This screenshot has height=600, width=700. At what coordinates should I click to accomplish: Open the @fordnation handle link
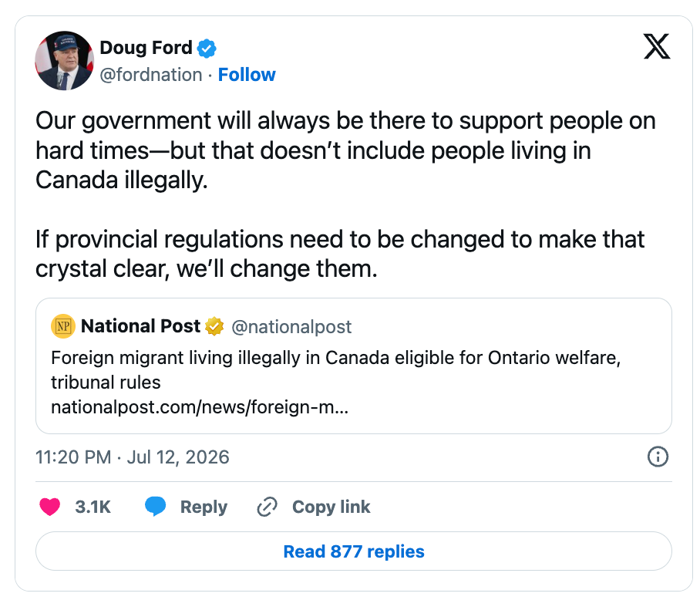151,75
